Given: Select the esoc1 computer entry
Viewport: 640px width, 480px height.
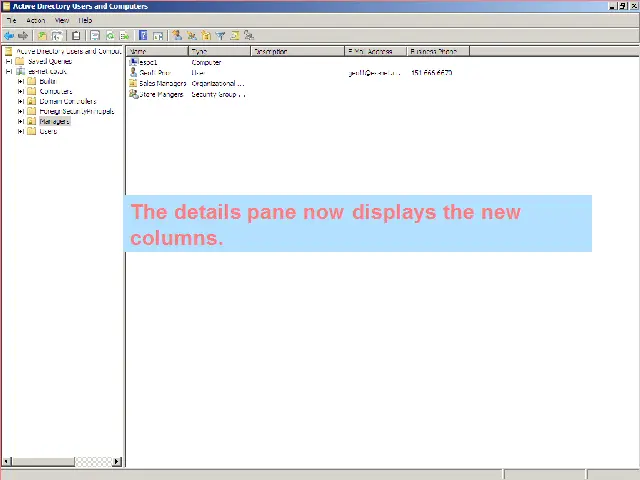Looking at the screenshot, I should click(x=148, y=62).
